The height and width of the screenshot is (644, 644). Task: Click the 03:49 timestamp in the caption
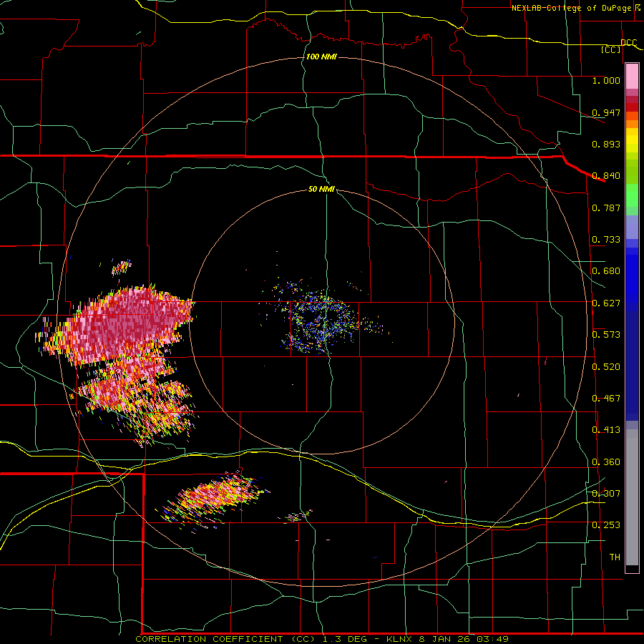(x=492, y=639)
